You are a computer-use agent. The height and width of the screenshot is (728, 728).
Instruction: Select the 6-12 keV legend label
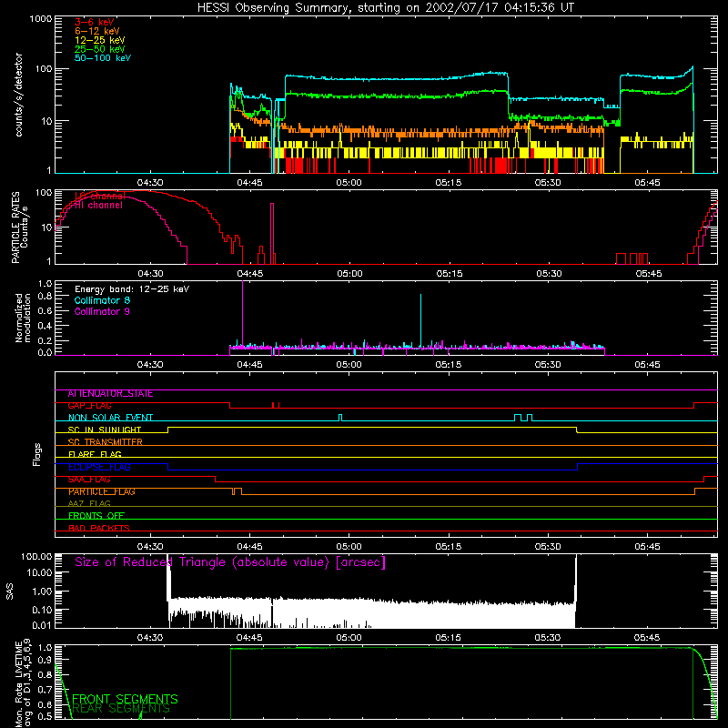(x=97, y=31)
